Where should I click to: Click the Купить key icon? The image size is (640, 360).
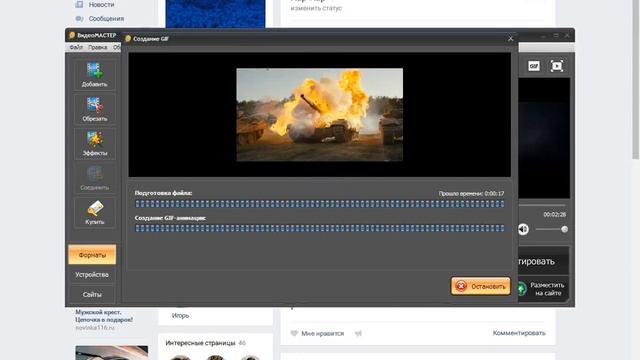94,212
